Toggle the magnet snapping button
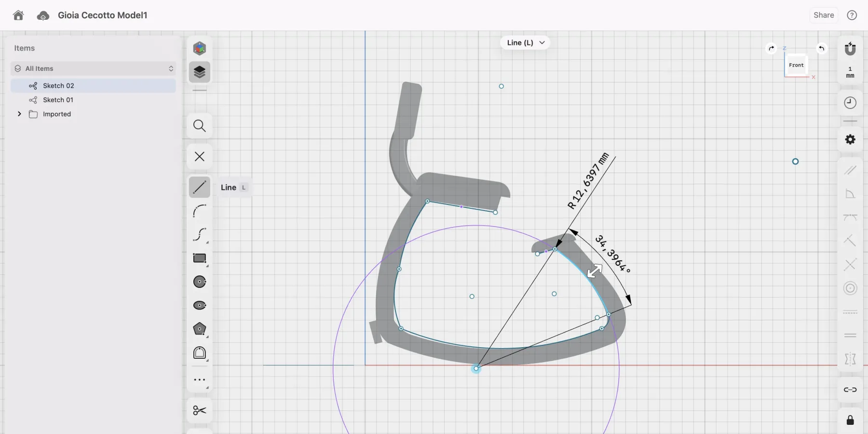The height and width of the screenshot is (434, 868). tap(850, 49)
